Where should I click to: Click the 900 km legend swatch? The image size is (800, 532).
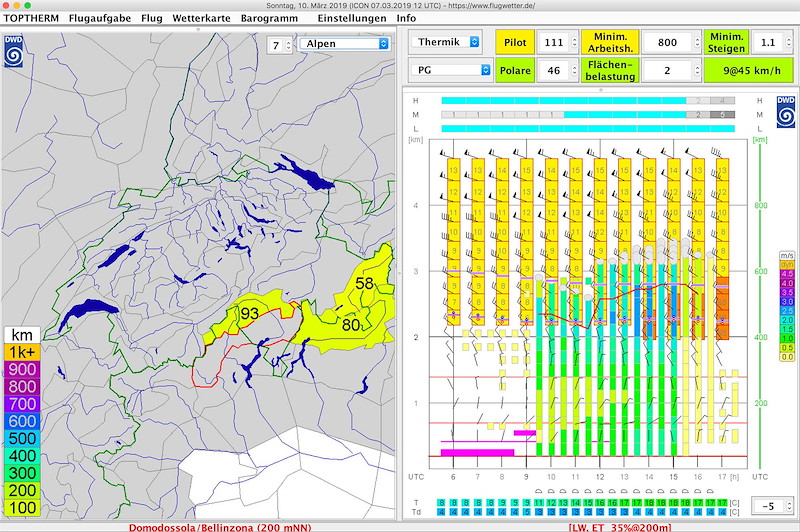tap(22, 369)
